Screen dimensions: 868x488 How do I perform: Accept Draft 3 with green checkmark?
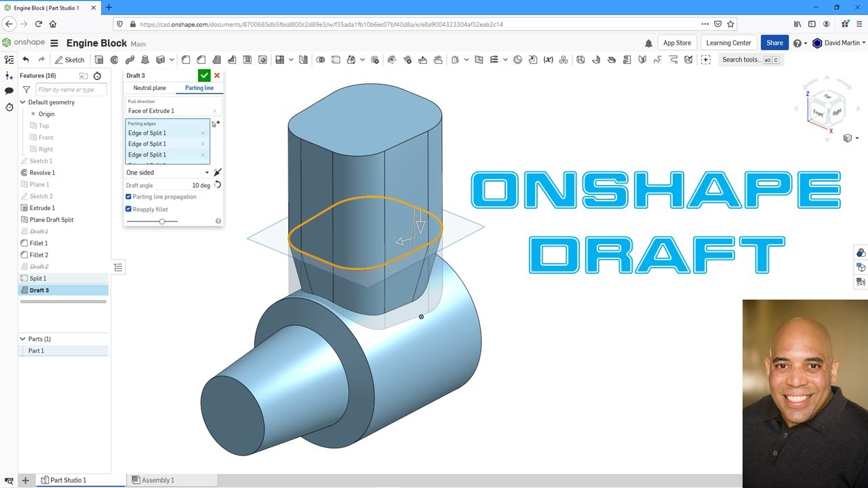click(x=204, y=75)
